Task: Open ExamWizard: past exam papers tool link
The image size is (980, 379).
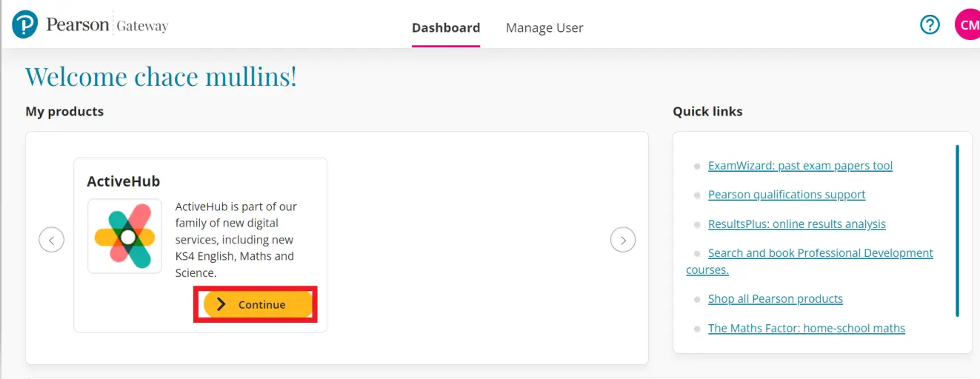Action: (800, 166)
